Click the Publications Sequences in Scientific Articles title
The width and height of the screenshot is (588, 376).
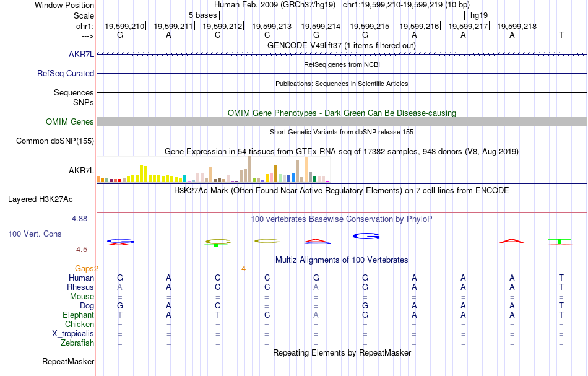point(342,84)
